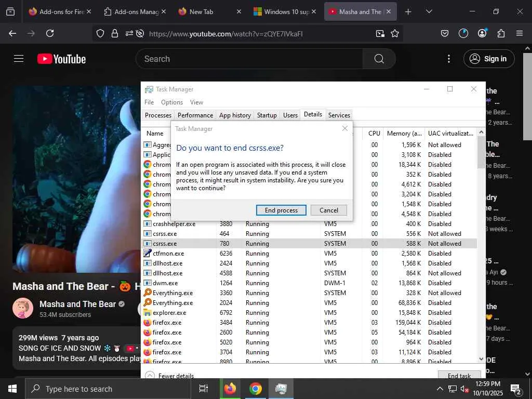Open the Users tab
Screen dimensions: 532x399
click(290, 115)
